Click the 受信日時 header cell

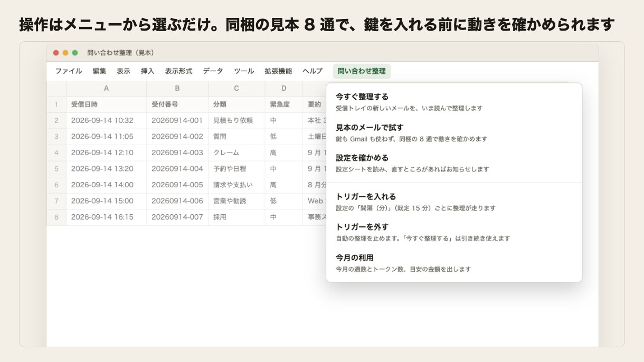(x=106, y=104)
